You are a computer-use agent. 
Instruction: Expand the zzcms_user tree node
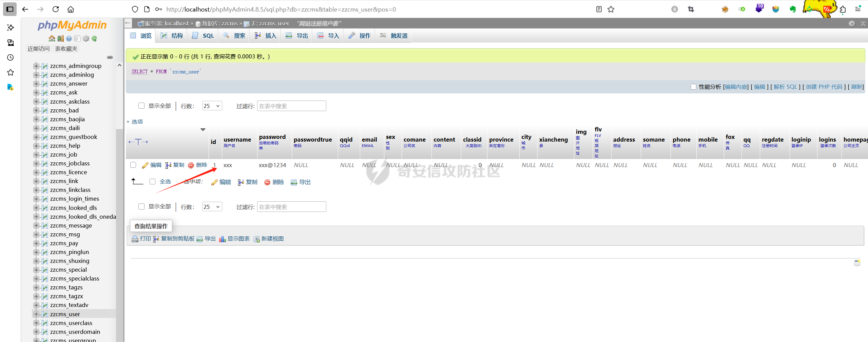click(36, 314)
